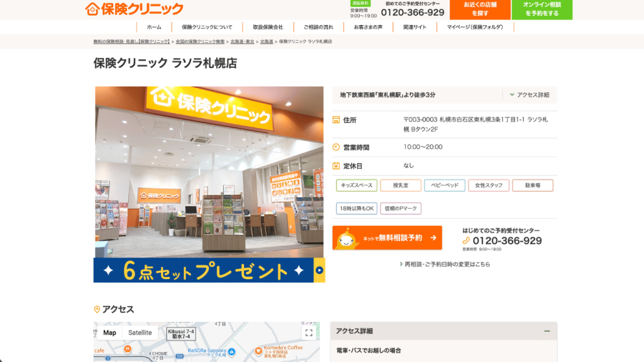This screenshot has width=644, height=362.
Task: Click header phone number 0120-366-929
Action: tap(413, 13)
